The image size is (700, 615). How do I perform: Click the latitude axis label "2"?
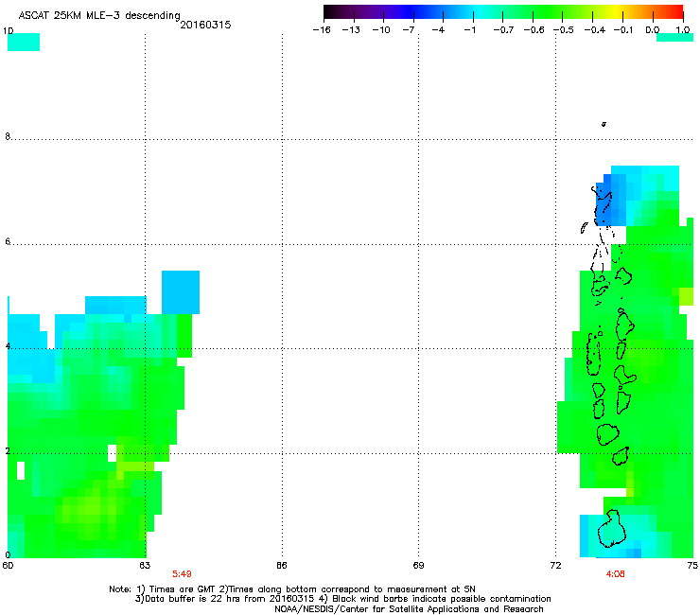pyautogui.click(x=8, y=450)
